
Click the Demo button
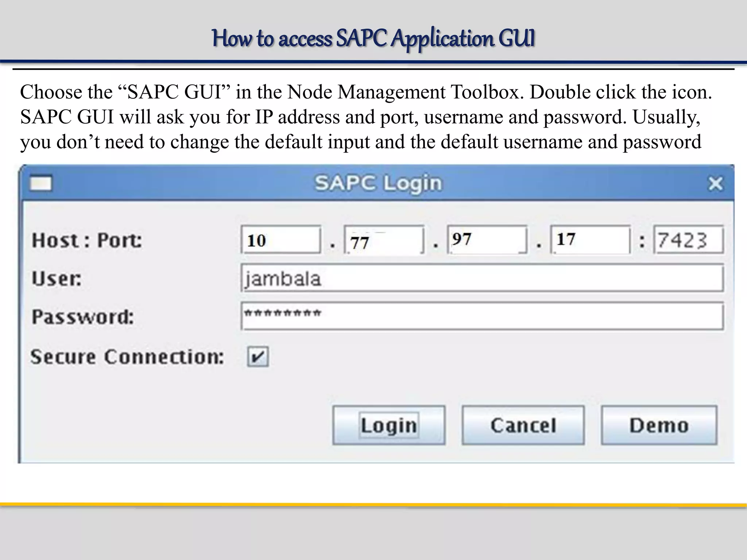(659, 425)
